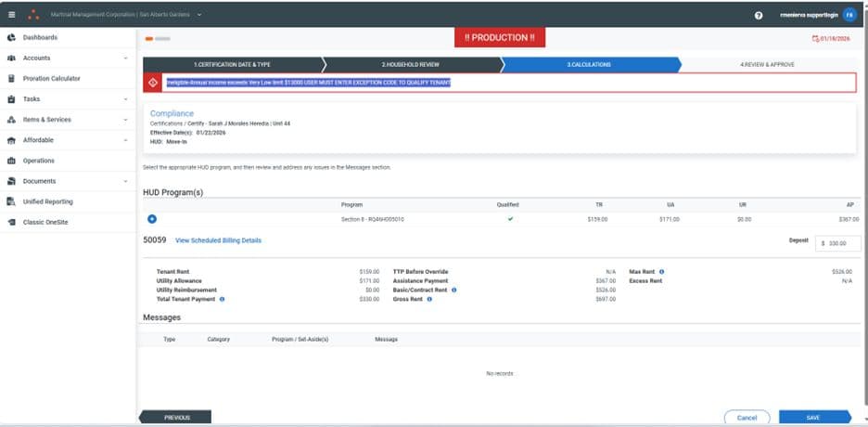Click the red PRODUCTION banner

[x=500, y=38]
